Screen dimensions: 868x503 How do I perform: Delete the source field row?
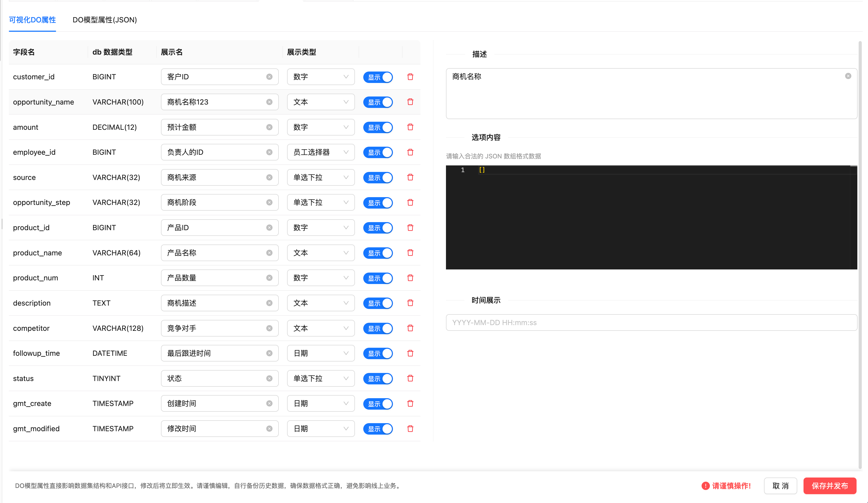(410, 177)
